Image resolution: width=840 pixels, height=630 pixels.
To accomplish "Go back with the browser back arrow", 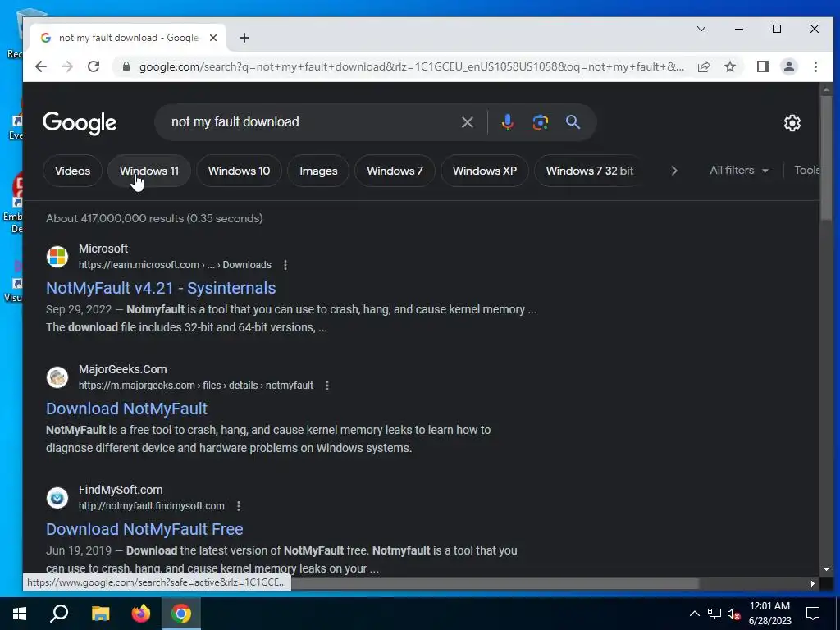I will coord(41,66).
